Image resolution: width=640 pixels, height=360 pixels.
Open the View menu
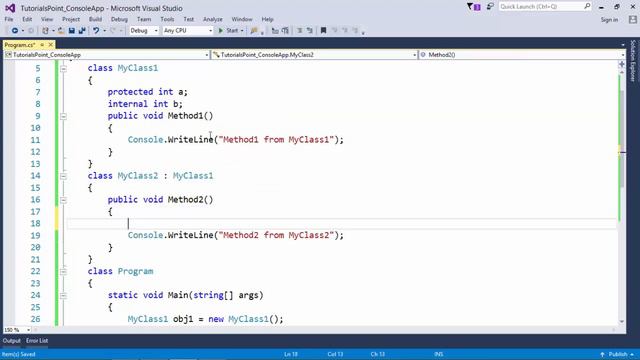(47, 19)
